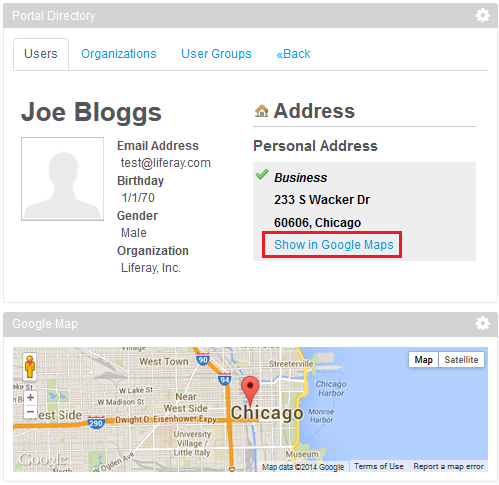This screenshot has width=499, height=485.
Task: Open Google Map portlet options gear
Action: [482, 323]
